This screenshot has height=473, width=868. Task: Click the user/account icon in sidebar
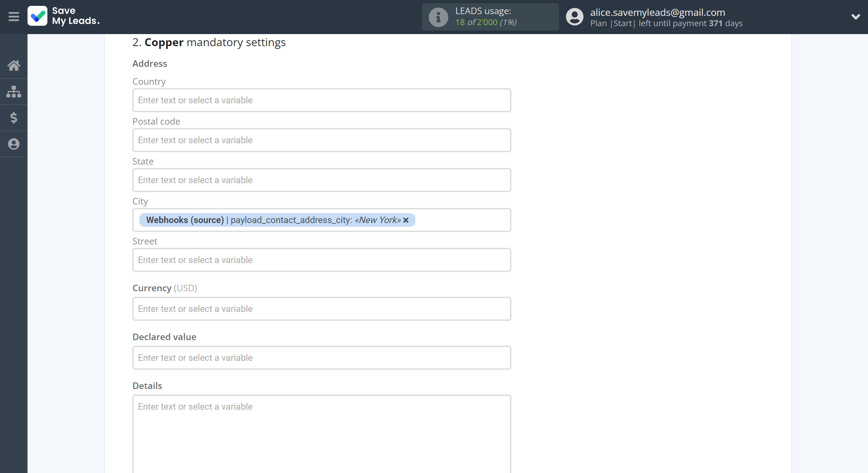pos(13,144)
